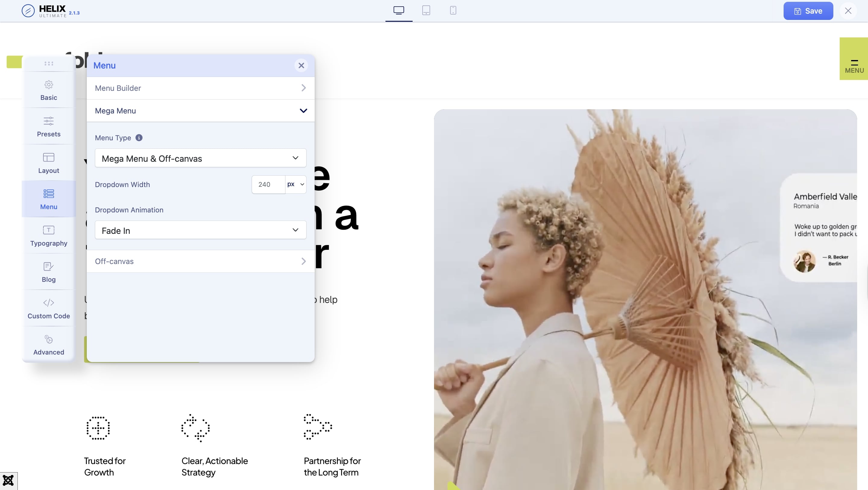
Task: Click the Dropdown Width input field
Action: pos(268,184)
